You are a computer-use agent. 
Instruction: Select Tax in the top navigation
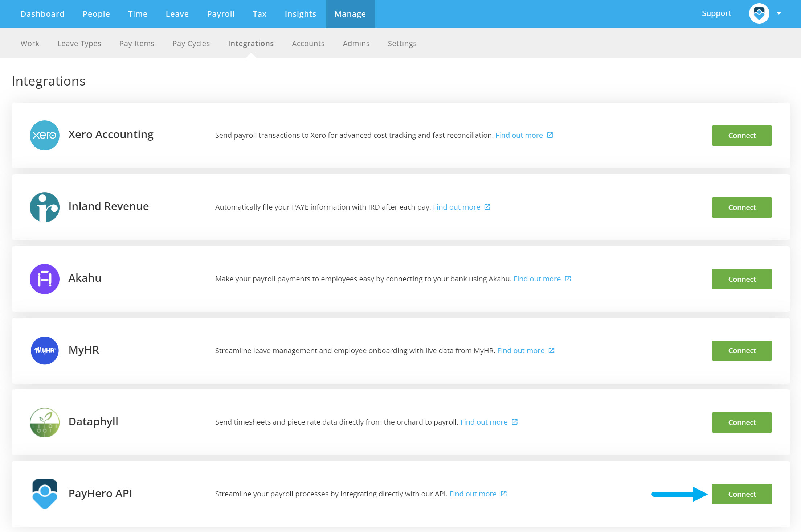(x=259, y=14)
